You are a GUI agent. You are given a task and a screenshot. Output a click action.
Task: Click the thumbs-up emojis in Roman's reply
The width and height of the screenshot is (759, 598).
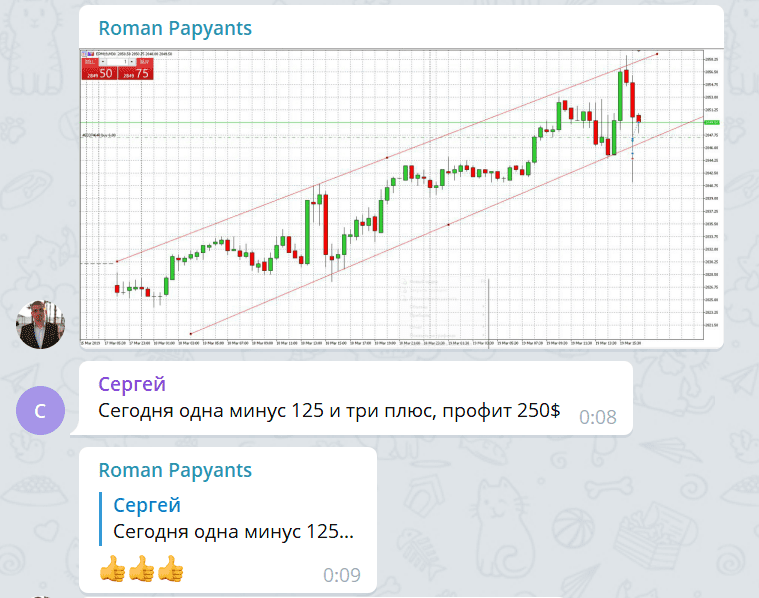click(142, 570)
